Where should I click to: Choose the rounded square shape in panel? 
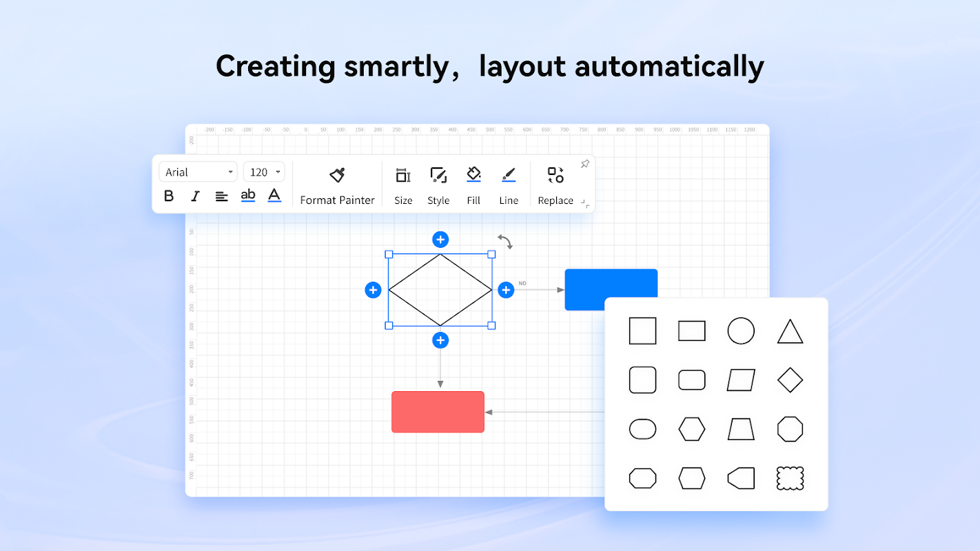tap(642, 380)
